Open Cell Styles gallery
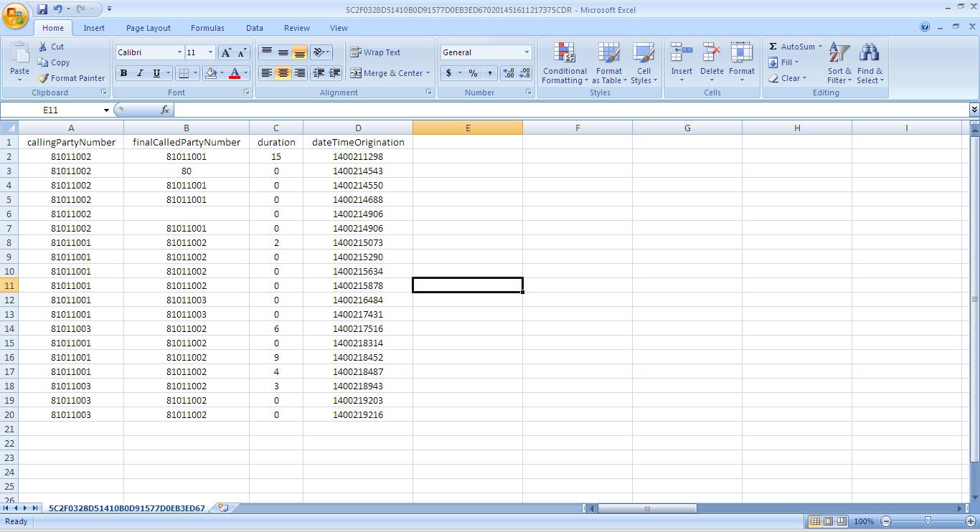Viewport: 980px width, 532px height. pyautogui.click(x=644, y=63)
